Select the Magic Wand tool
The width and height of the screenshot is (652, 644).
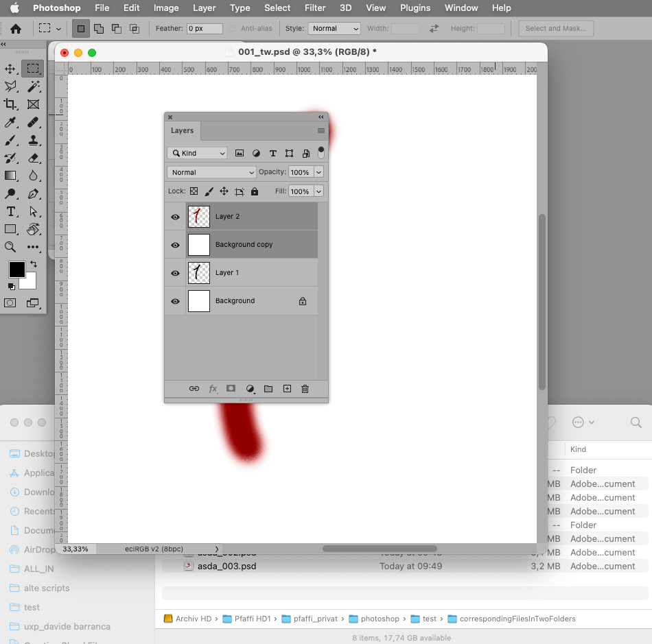(33, 86)
